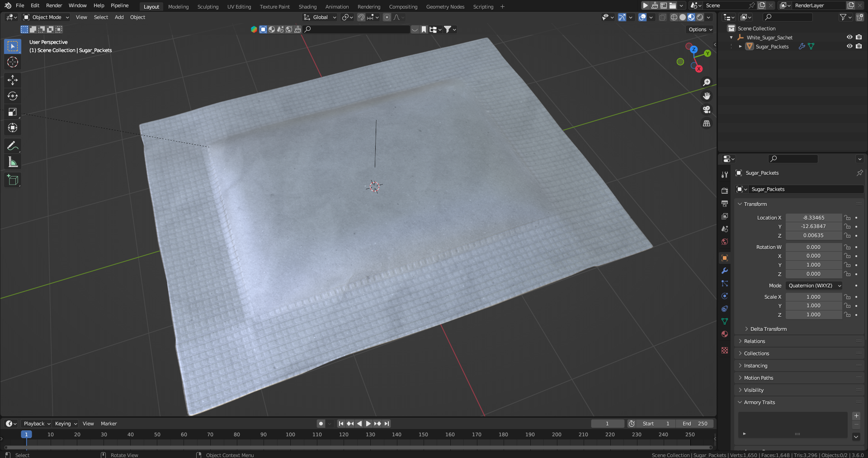This screenshot has width=868, height=458.
Task: Toggle snapping magnet
Action: pyautogui.click(x=361, y=17)
